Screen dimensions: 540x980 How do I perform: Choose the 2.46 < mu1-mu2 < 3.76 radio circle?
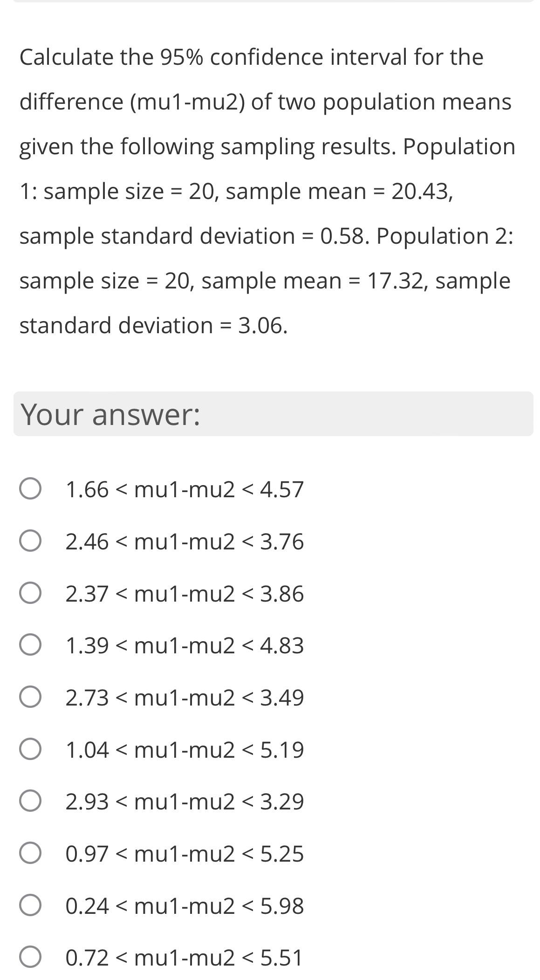pyautogui.click(x=30, y=541)
